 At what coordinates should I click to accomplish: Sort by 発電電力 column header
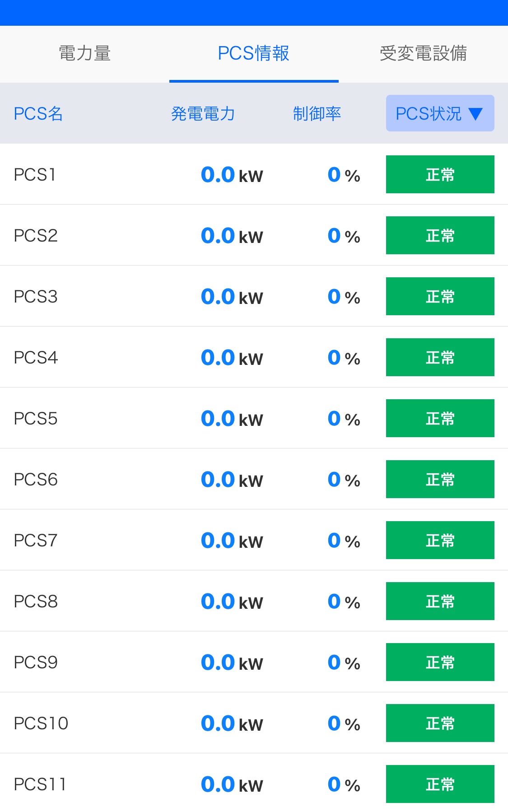(x=203, y=114)
